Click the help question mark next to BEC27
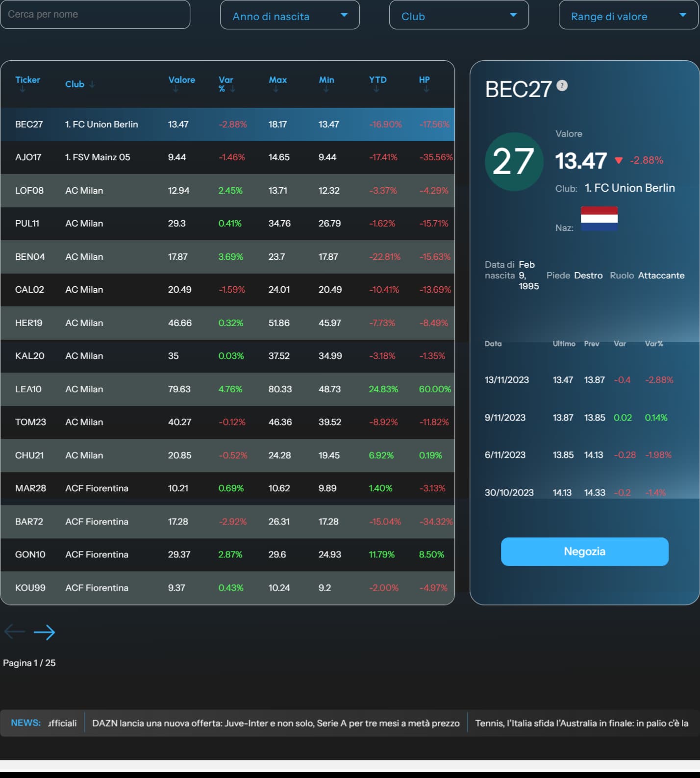Viewport: 700px width, 778px height. coord(562,85)
